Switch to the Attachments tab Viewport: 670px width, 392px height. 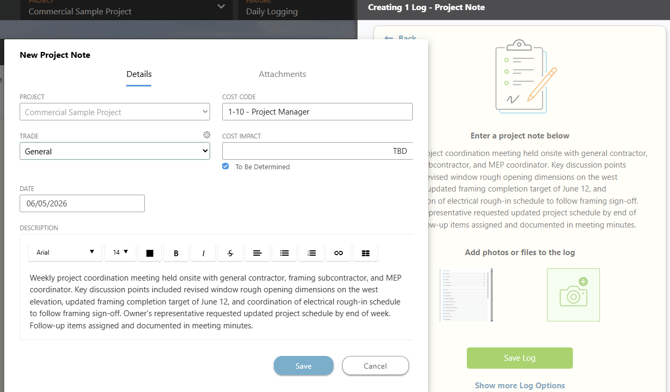tap(282, 74)
